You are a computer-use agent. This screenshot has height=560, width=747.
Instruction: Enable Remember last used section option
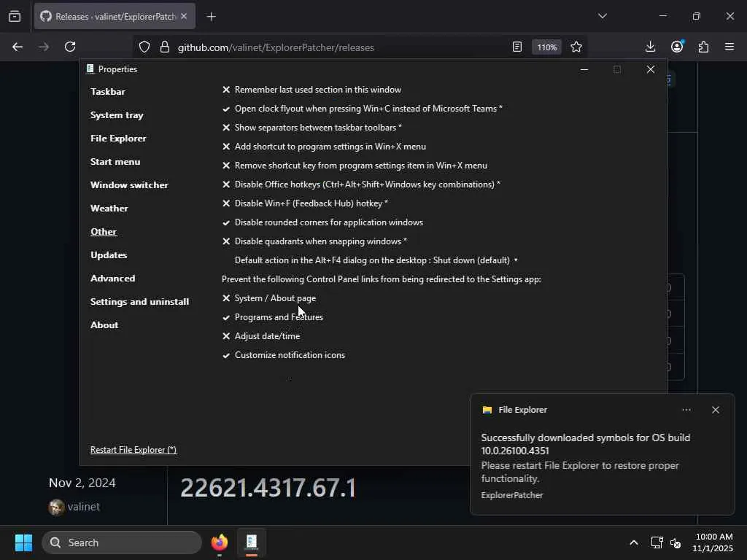[311, 90]
